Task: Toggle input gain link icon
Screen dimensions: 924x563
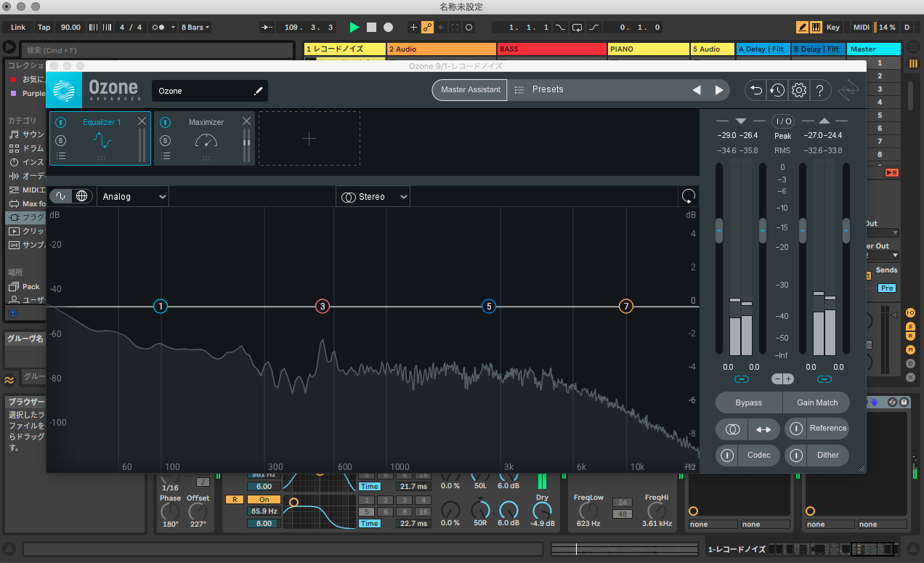Action: 741,379
